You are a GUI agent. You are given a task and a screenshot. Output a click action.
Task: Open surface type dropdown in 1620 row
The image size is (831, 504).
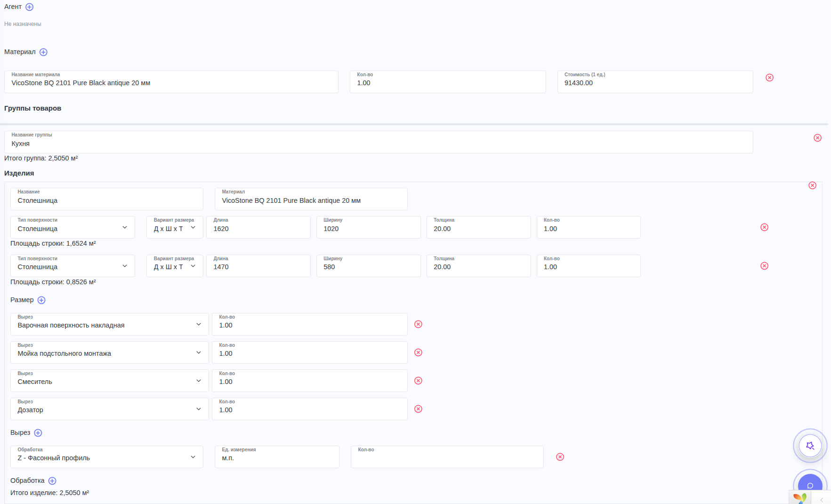click(73, 227)
